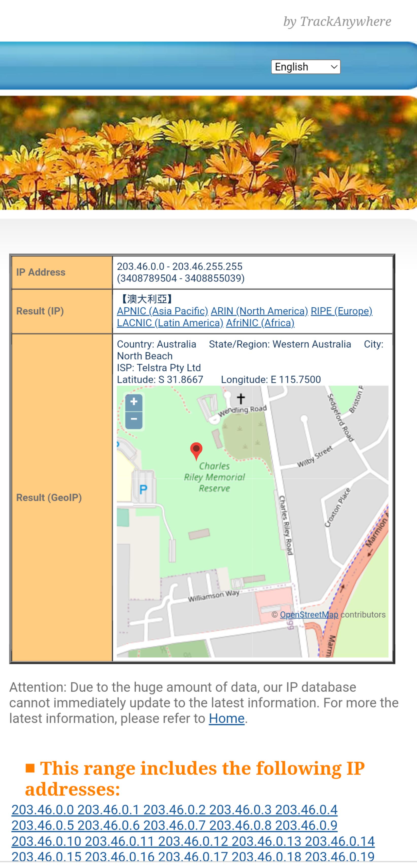Click the 'Wendling Road' street label
The image size is (417, 868).
tap(242, 411)
